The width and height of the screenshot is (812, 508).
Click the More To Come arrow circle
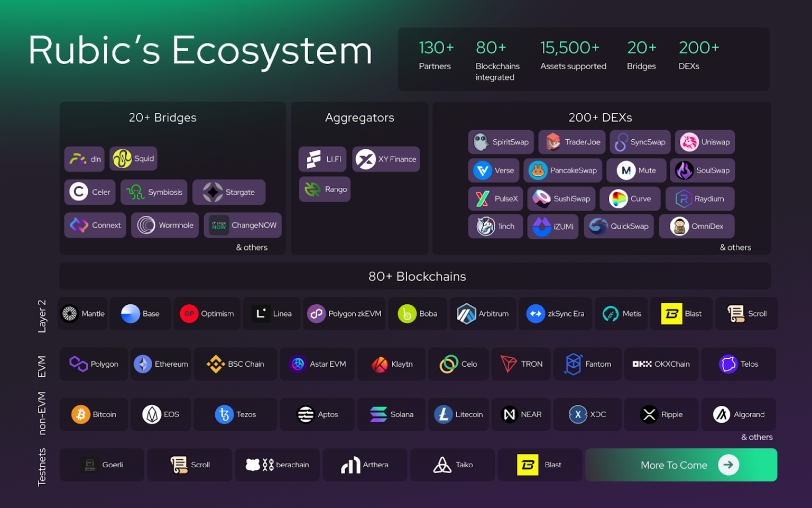pos(728,465)
